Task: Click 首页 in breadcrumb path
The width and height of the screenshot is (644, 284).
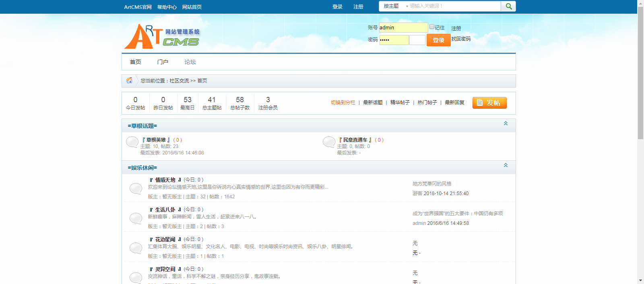Action: [202, 81]
